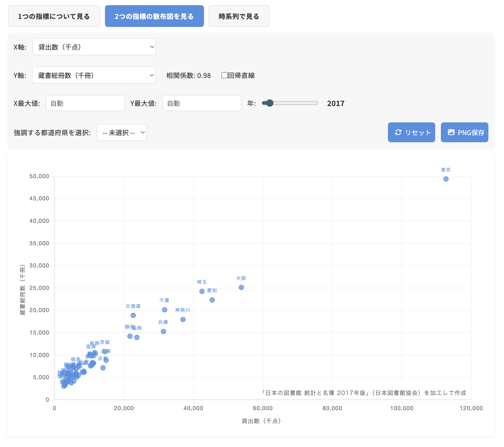This screenshot has width=504, height=447.
Task: Click the 東京 data point
Action: (x=446, y=179)
